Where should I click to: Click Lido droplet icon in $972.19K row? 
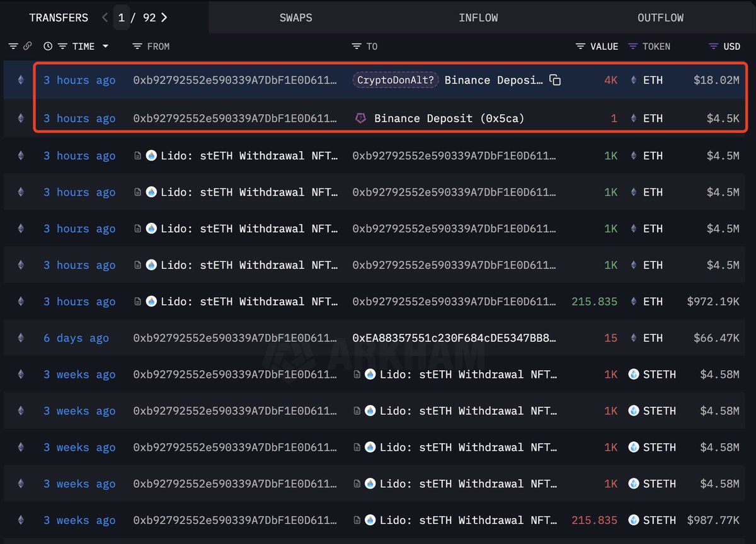tap(151, 302)
